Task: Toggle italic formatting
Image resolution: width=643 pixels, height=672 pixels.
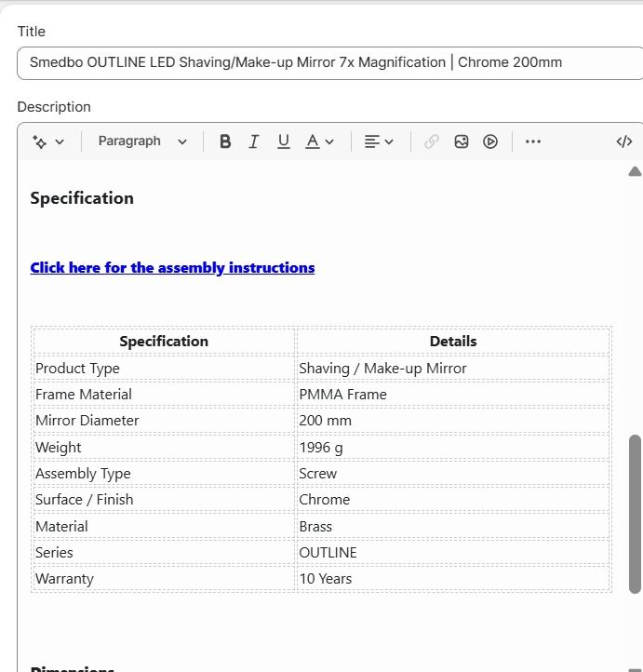Action: point(254,141)
